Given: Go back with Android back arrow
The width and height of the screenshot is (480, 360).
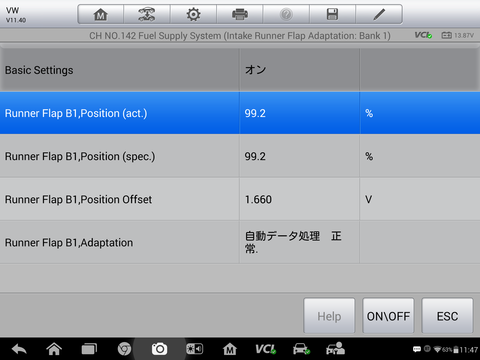Looking at the screenshot, I should click(19, 349).
